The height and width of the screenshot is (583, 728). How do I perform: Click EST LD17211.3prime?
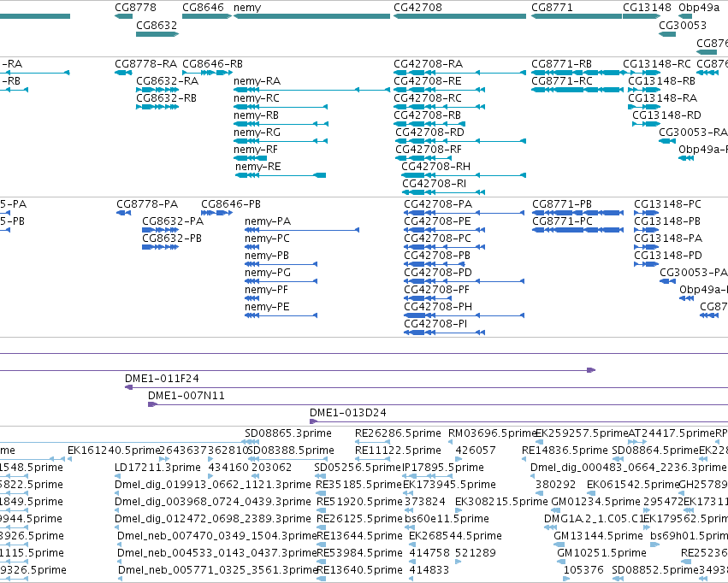point(158,468)
